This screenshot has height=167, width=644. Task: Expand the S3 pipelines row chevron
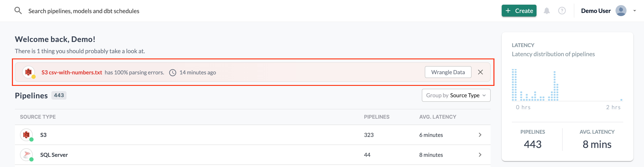pyautogui.click(x=480, y=135)
